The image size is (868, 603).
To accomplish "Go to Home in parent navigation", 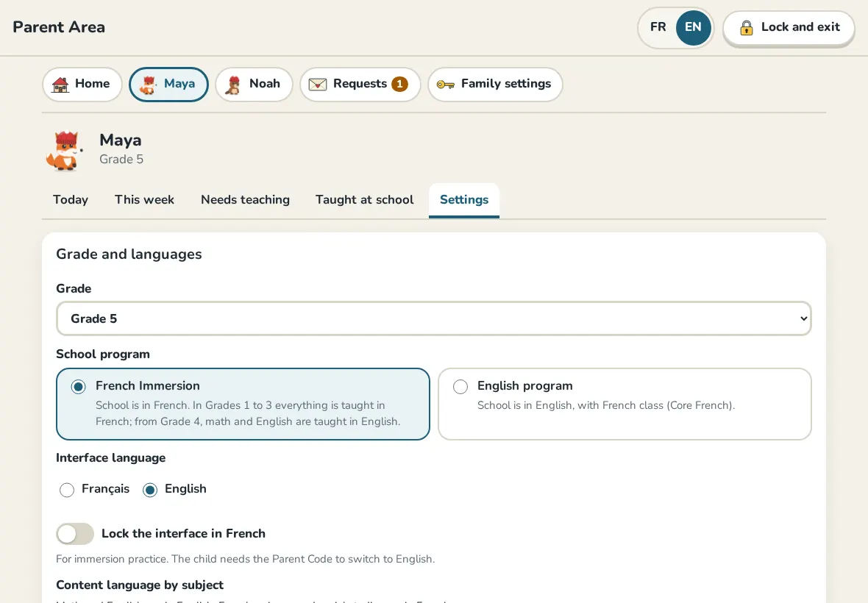I will click(82, 84).
